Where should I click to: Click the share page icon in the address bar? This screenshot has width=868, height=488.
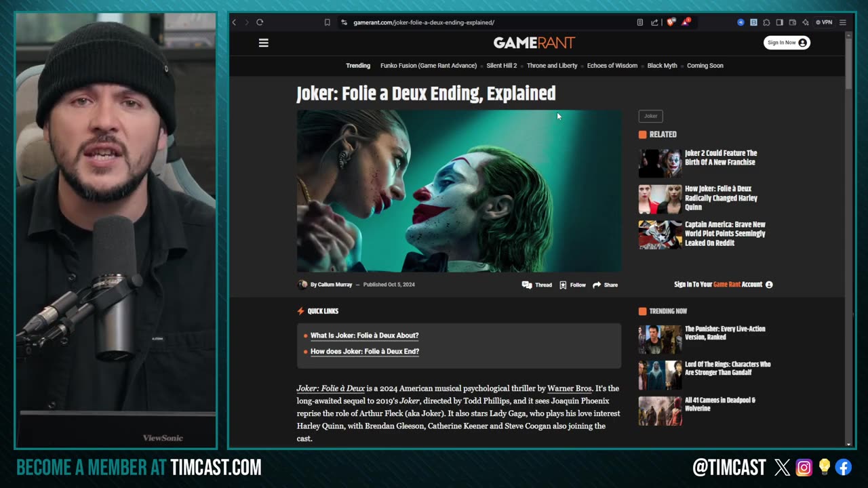654,22
